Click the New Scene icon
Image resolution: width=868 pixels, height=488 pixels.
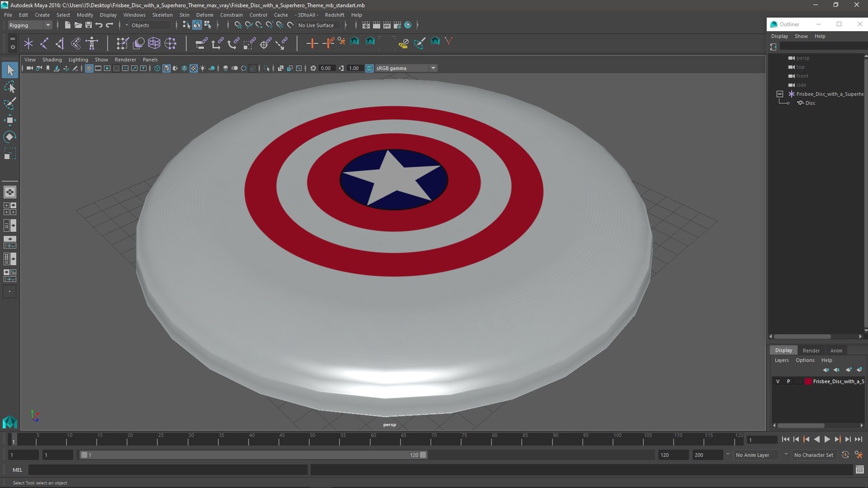67,25
